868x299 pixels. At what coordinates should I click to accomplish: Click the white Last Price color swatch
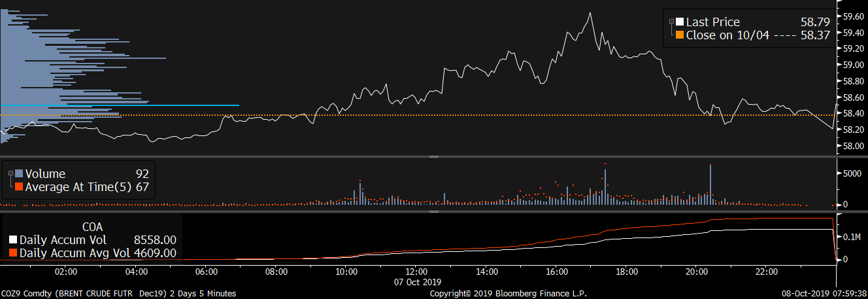click(680, 22)
